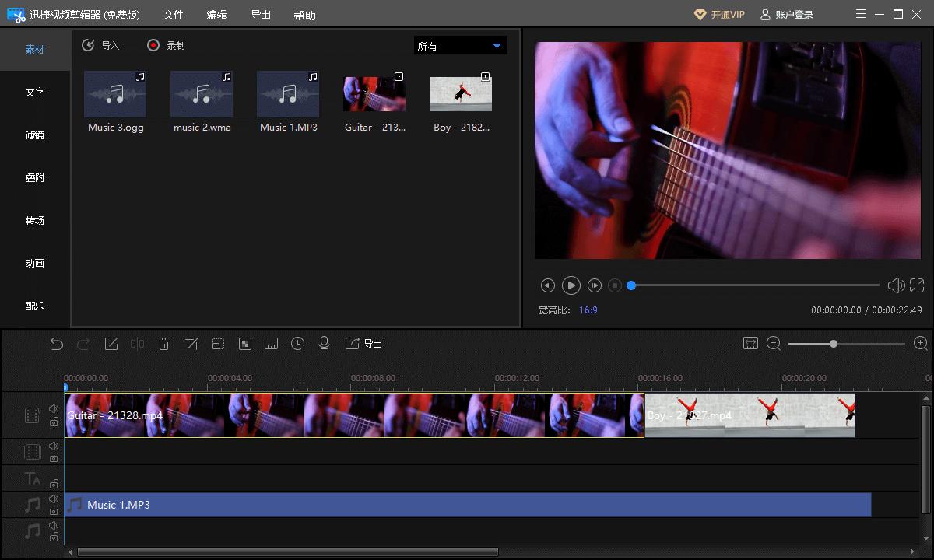
Task: Select Music 1.MP3 media thumbnail
Action: point(288,94)
